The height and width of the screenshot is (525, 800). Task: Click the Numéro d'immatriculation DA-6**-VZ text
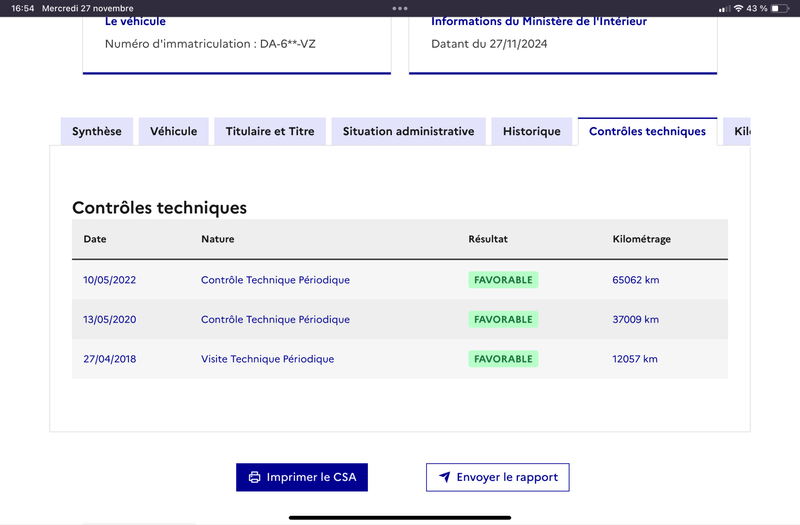coord(210,44)
